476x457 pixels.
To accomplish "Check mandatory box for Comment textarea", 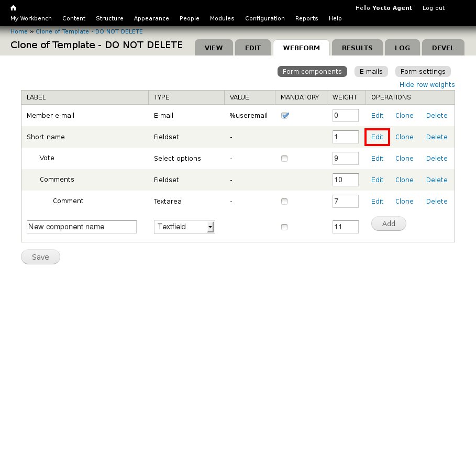I will 284,202.
